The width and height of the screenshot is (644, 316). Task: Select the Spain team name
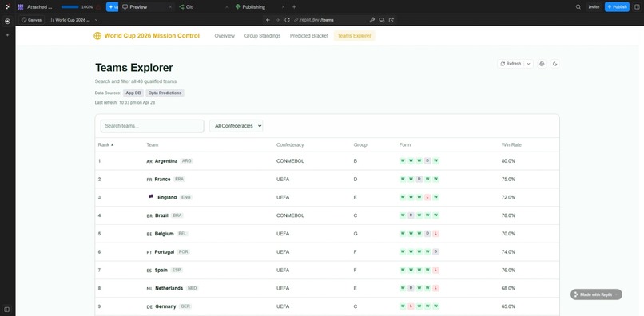161,270
